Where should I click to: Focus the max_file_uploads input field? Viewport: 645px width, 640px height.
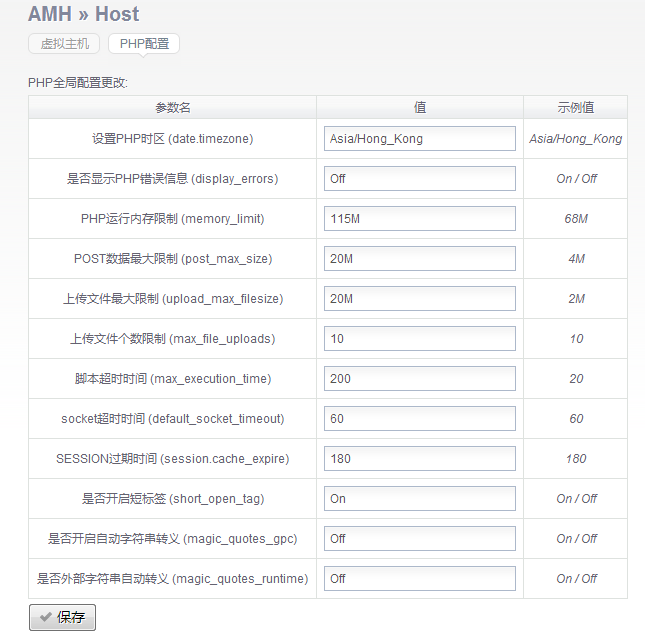(x=419, y=339)
